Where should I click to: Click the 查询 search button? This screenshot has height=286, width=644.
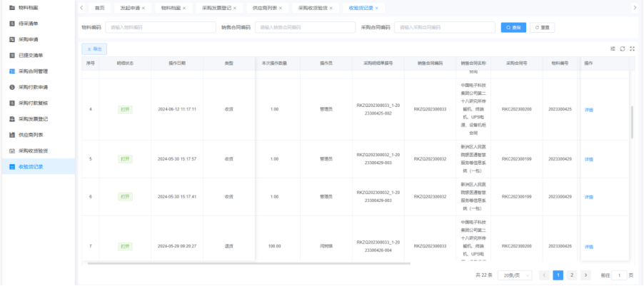point(513,27)
